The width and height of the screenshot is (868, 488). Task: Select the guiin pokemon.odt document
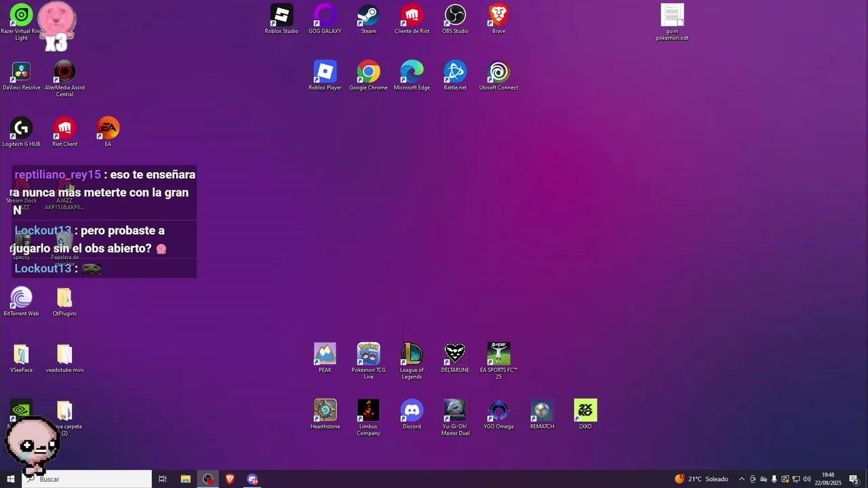672,22
